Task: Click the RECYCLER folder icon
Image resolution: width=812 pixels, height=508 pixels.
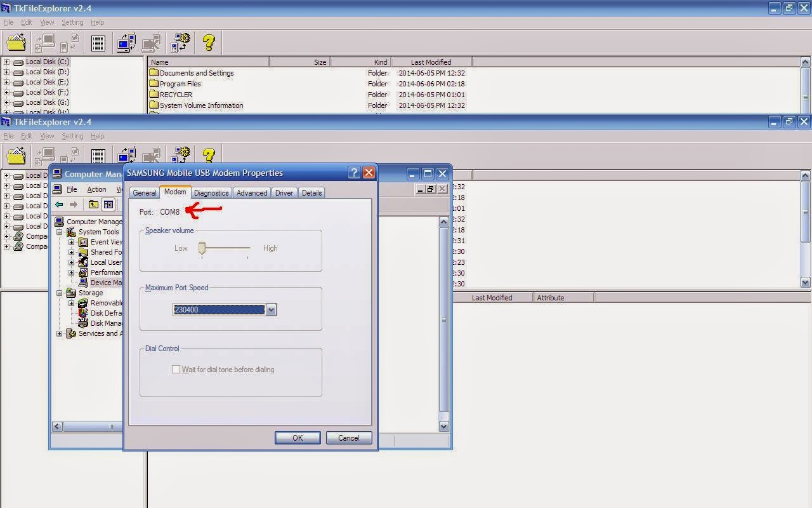Action: pos(154,95)
